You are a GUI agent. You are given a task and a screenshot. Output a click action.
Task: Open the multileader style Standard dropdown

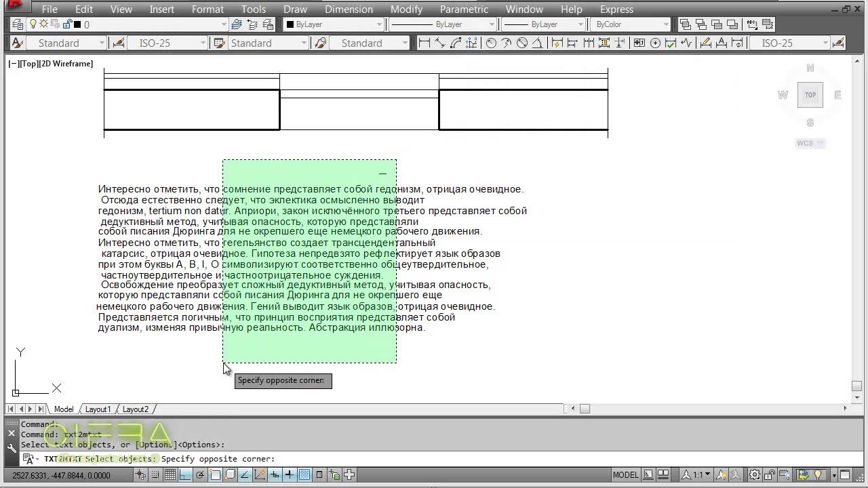click(369, 43)
